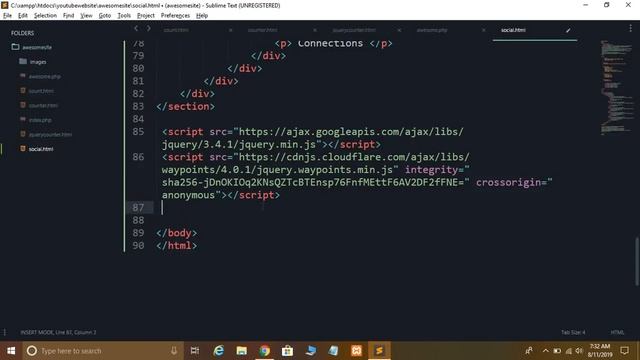Launch Internet Explorer from taskbar
640x360 pixels.
(x=219, y=351)
